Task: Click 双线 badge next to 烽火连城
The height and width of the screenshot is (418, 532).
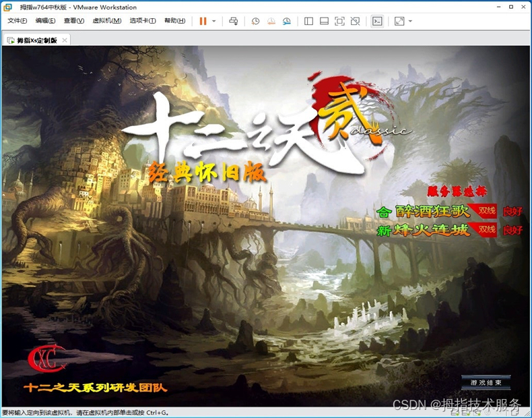Action: [x=486, y=230]
